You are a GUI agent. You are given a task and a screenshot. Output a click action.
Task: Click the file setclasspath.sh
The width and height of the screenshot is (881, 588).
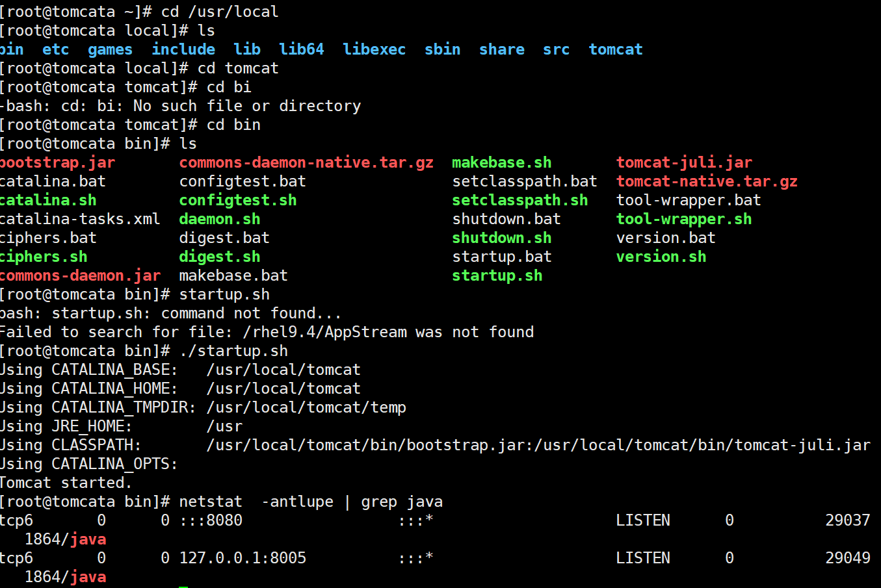pos(520,200)
